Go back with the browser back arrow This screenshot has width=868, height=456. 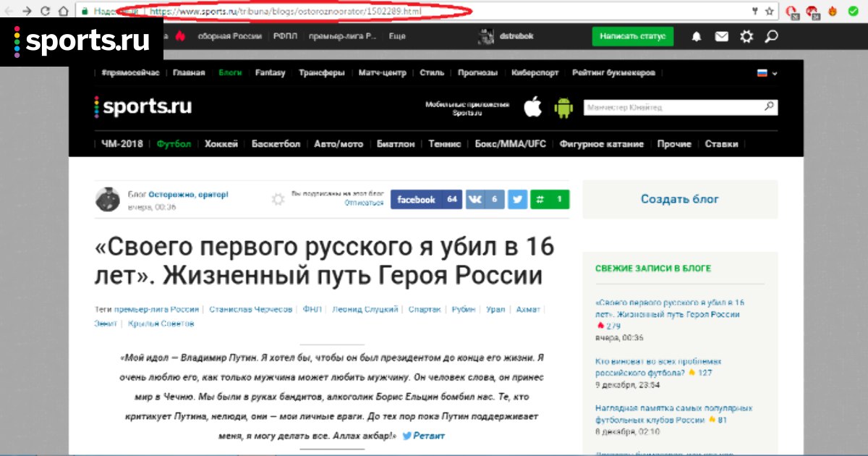pyautogui.click(x=7, y=12)
